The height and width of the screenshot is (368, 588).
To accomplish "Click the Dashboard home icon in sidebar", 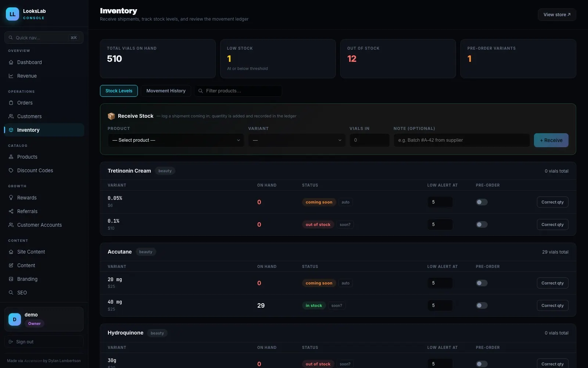I will [x=11, y=62].
